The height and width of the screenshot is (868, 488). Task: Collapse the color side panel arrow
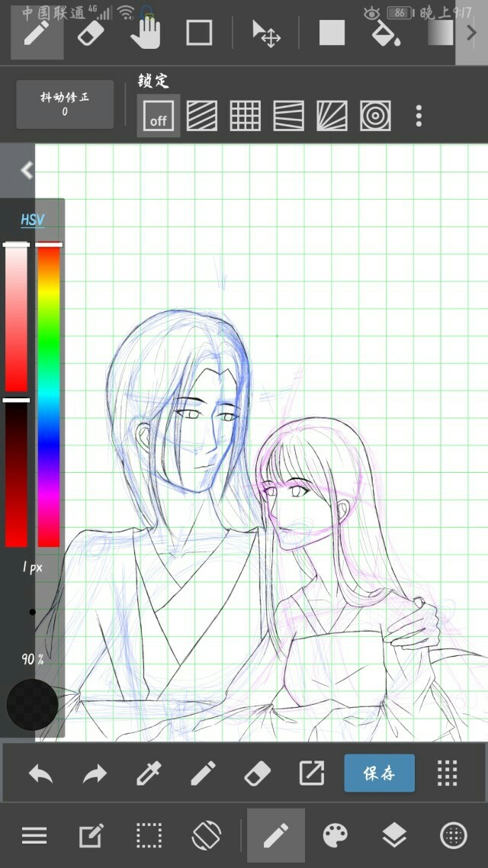[x=27, y=170]
